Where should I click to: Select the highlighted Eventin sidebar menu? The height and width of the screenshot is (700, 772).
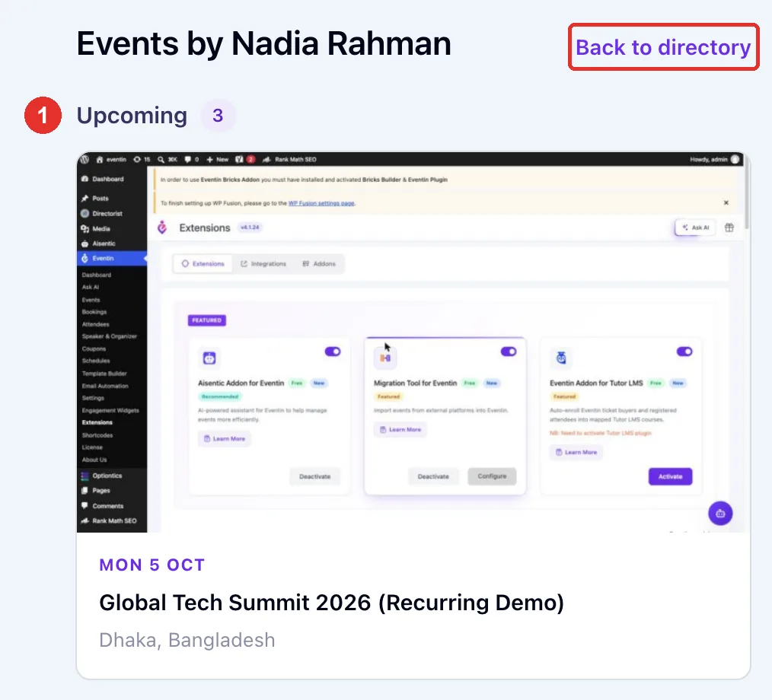111,258
